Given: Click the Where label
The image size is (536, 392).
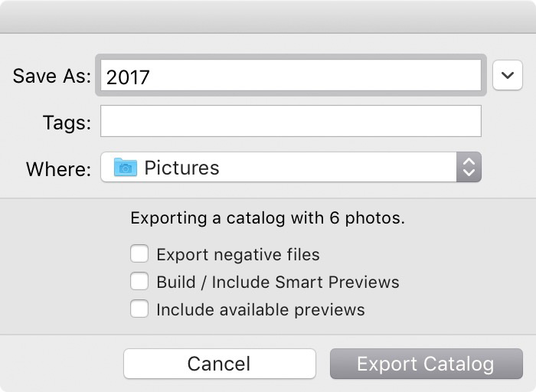Looking at the screenshot, I should click(58, 169).
